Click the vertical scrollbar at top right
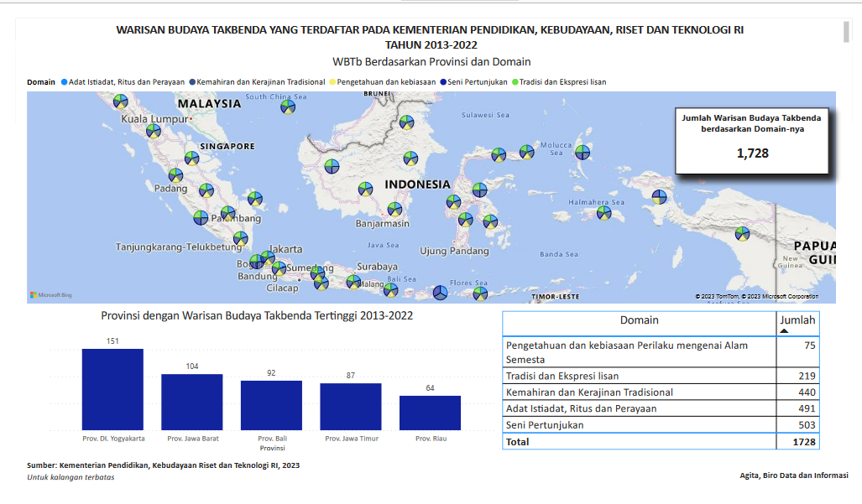862x504 pixels. 847,32
